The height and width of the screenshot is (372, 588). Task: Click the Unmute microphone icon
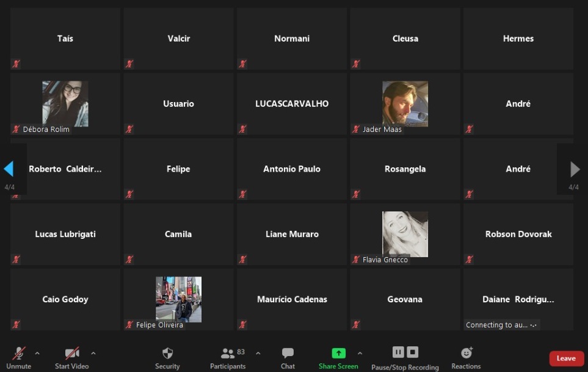pos(19,353)
